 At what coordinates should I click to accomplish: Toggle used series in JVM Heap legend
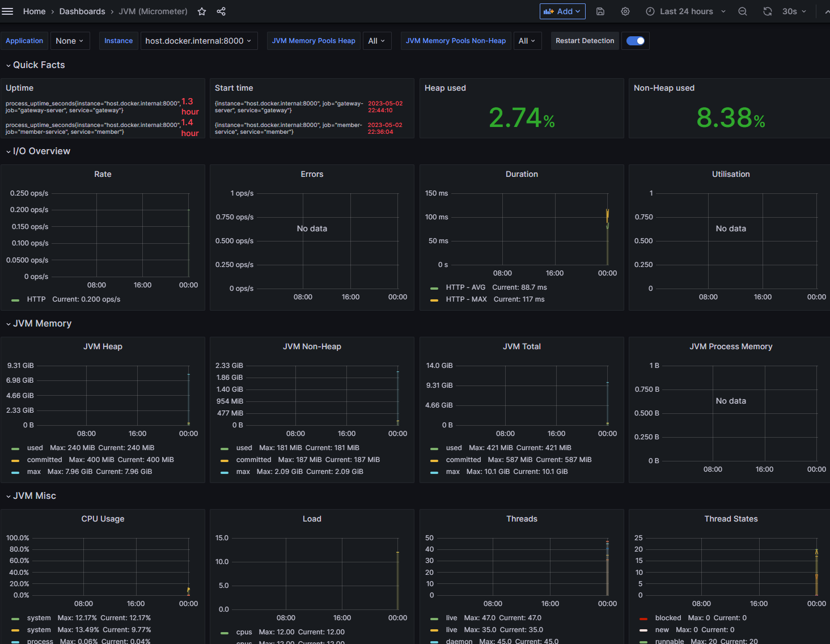point(35,448)
